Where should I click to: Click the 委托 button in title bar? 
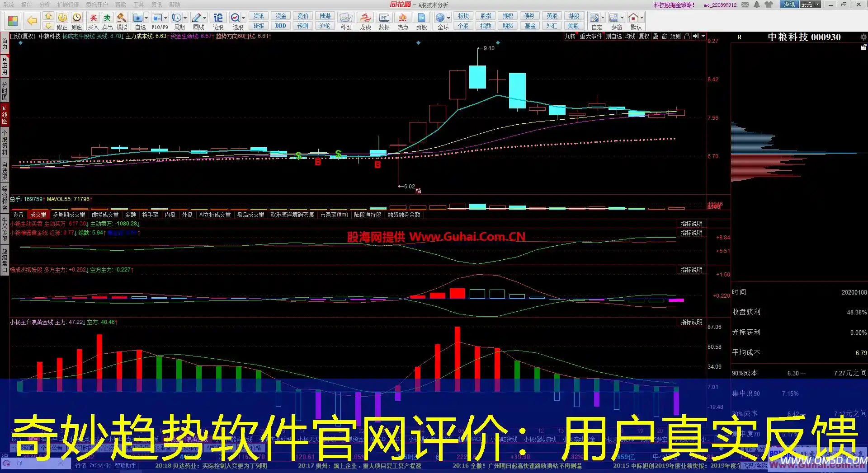coord(810,5)
